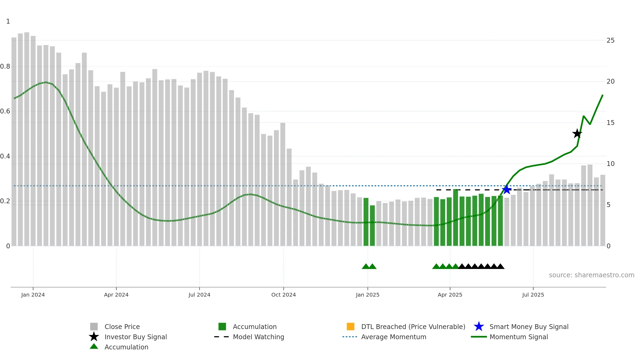Click the black Investor Buy Signal star on chart
This screenshot has height=362, width=644.
[x=577, y=134]
